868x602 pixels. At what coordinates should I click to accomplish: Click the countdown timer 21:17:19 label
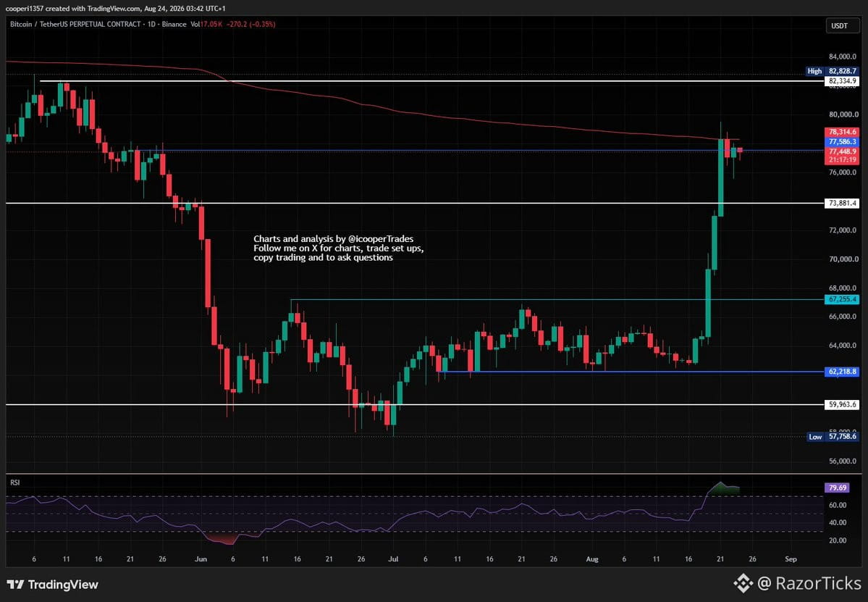click(842, 160)
